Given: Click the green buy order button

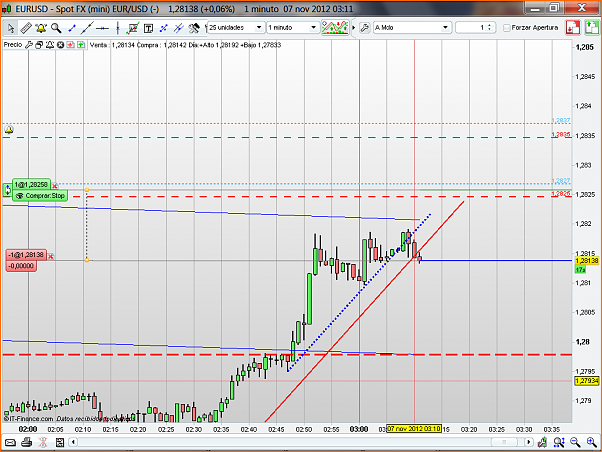Looking at the screenshot, I should [592, 28].
